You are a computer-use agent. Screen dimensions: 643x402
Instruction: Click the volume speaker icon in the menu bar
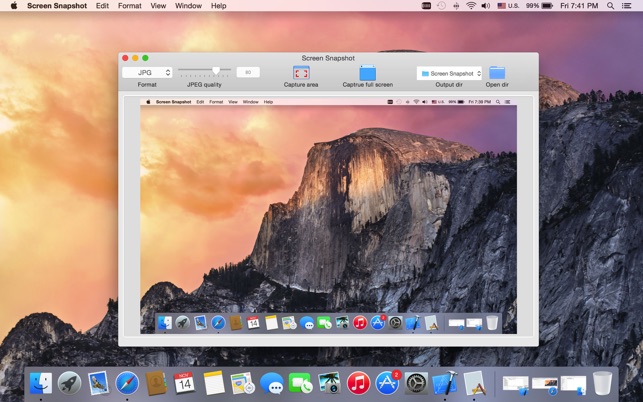point(486,6)
